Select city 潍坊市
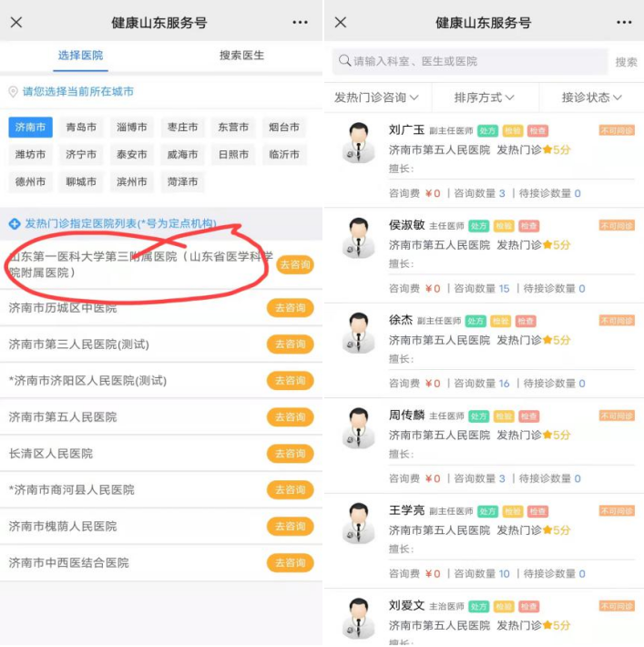 (x=31, y=155)
